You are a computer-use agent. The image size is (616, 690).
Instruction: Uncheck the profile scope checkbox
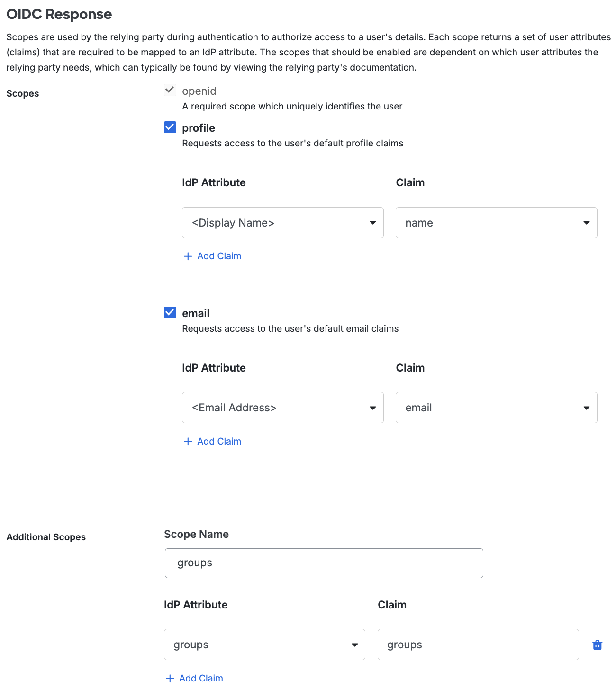(x=170, y=127)
